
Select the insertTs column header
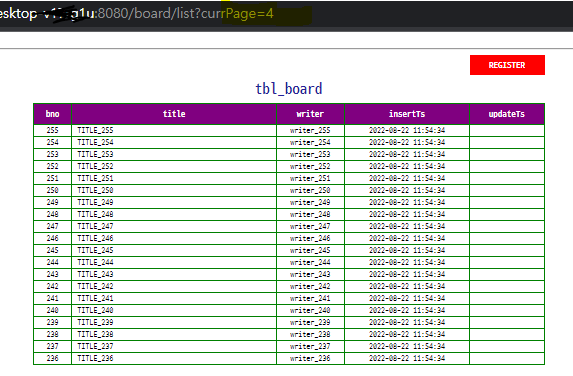point(407,114)
